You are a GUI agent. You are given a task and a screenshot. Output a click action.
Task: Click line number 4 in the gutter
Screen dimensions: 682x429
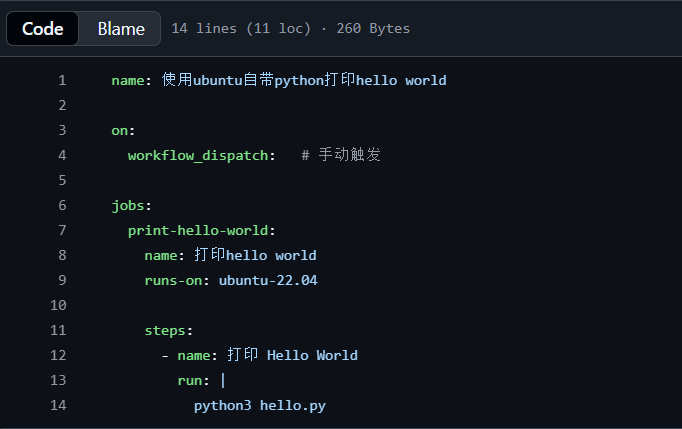[x=62, y=155]
